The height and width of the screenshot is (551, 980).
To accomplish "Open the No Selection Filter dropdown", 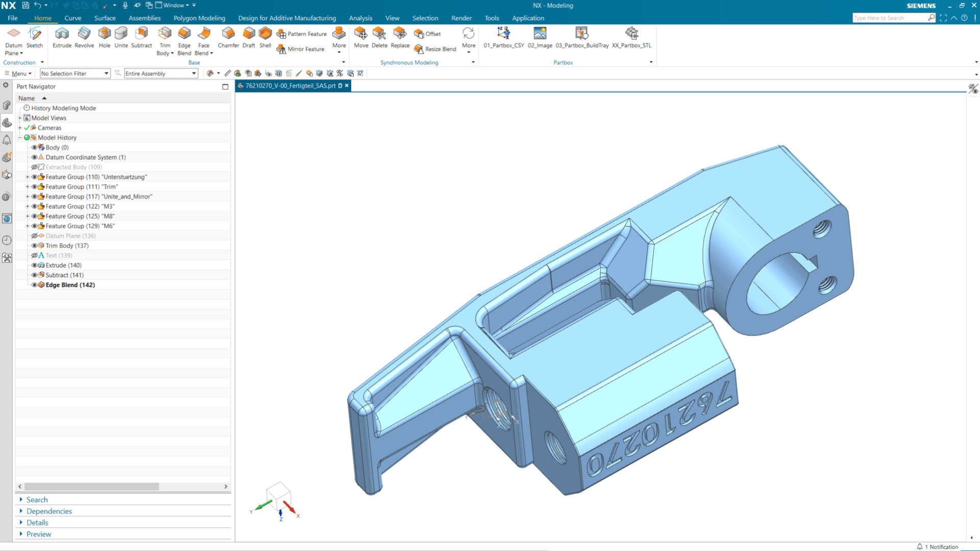I will point(75,74).
